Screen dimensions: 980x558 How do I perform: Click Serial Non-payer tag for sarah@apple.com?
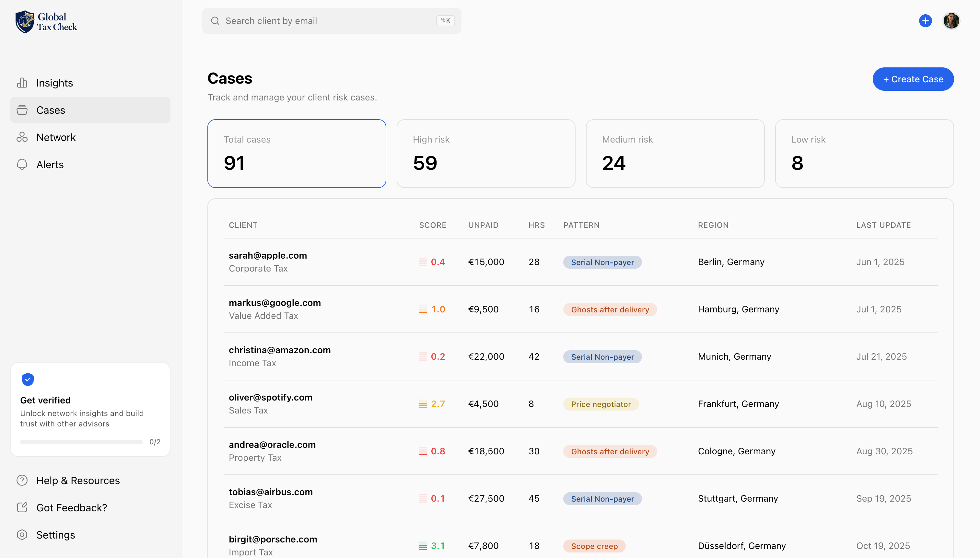pos(602,262)
